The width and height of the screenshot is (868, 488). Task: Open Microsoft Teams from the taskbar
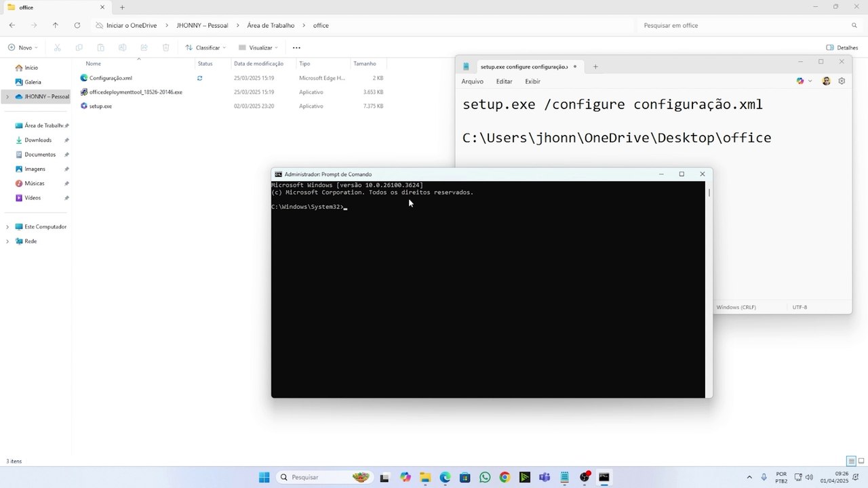[x=545, y=477]
